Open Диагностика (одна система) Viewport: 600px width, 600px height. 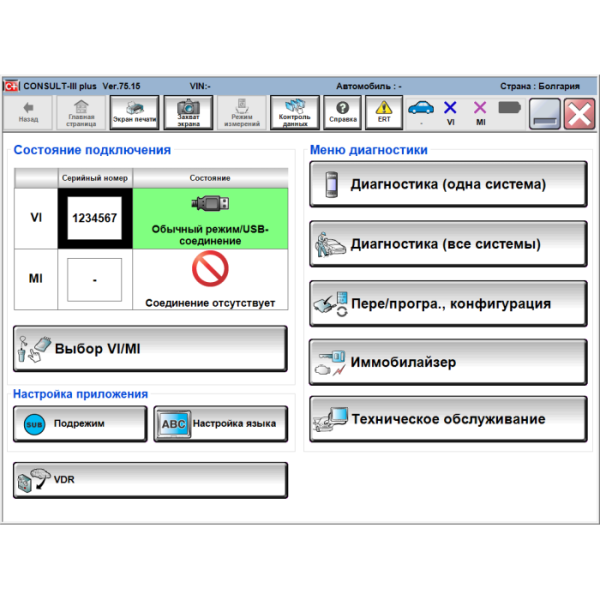[x=448, y=184]
